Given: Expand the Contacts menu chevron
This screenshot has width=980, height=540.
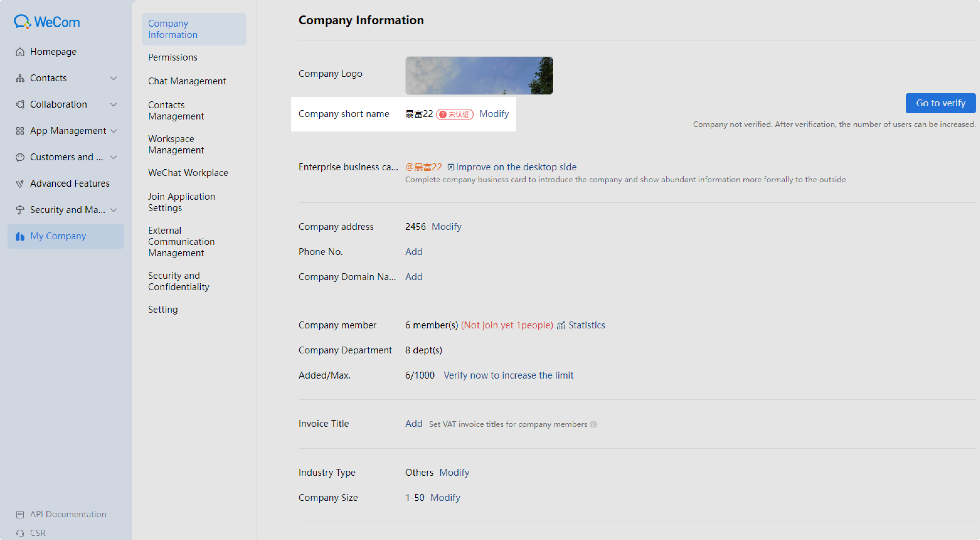Looking at the screenshot, I should tap(113, 78).
